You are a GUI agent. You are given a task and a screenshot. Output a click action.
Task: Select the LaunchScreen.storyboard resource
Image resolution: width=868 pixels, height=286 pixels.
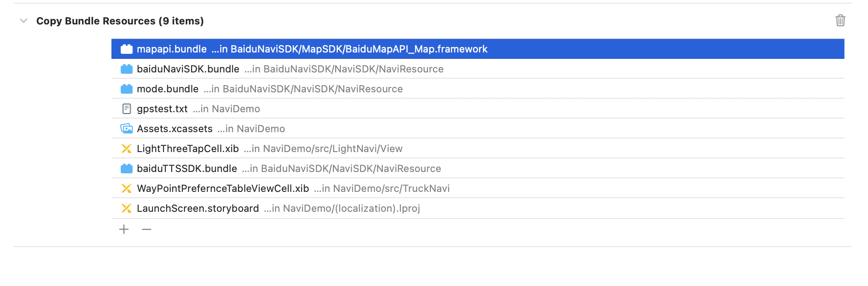pyautogui.click(x=198, y=208)
